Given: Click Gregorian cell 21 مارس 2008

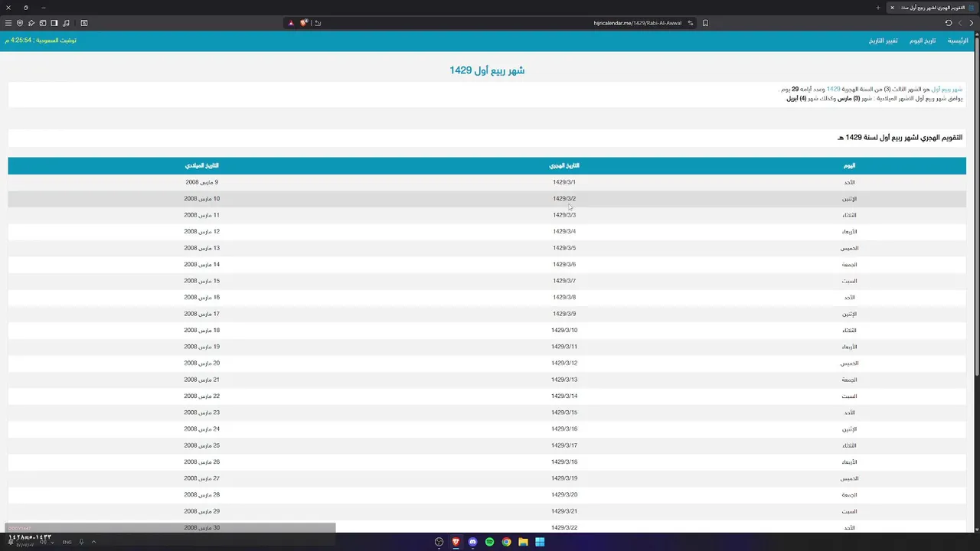Looking at the screenshot, I should [x=202, y=380].
